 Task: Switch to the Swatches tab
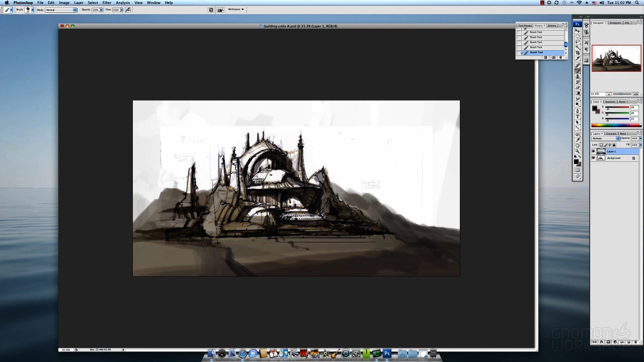609,102
